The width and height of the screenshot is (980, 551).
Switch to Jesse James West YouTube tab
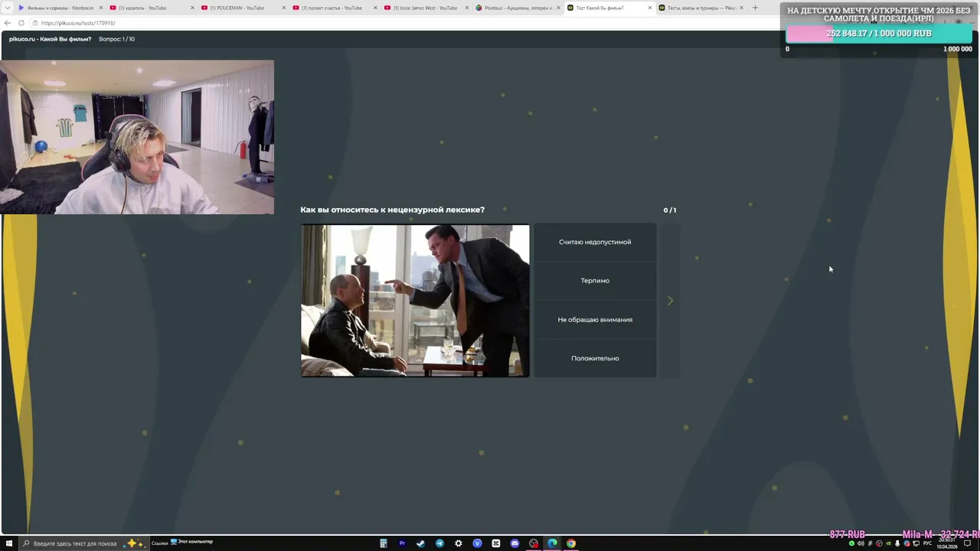[x=425, y=8]
